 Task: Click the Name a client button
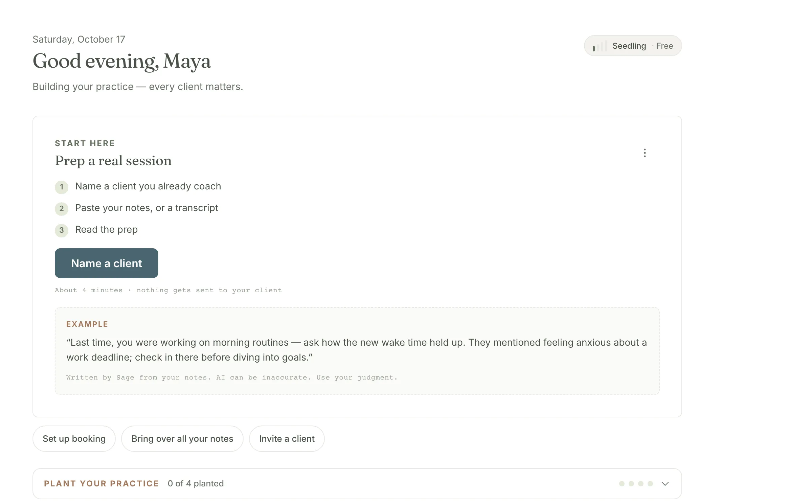click(x=107, y=263)
